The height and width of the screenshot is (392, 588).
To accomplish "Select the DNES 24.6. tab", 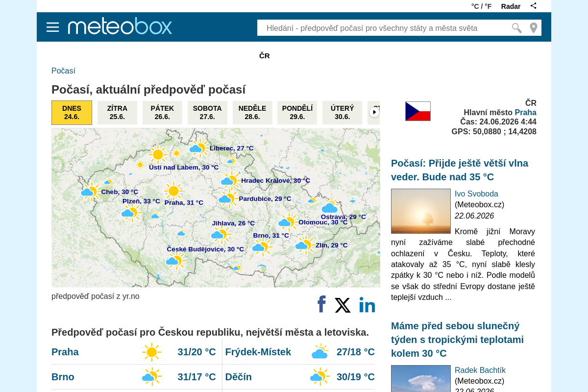I will tap(72, 113).
